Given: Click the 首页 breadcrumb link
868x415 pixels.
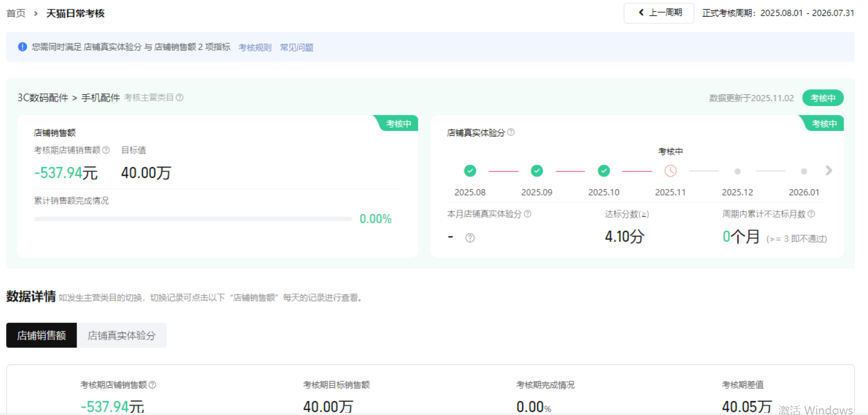Looking at the screenshot, I should tap(16, 13).
